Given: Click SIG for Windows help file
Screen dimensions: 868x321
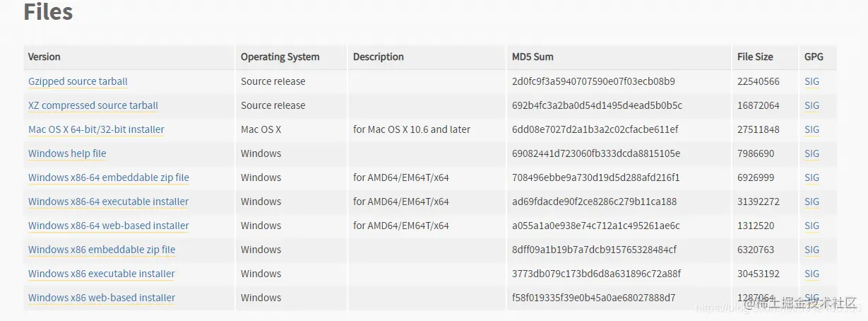Looking at the screenshot, I should click(811, 153).
